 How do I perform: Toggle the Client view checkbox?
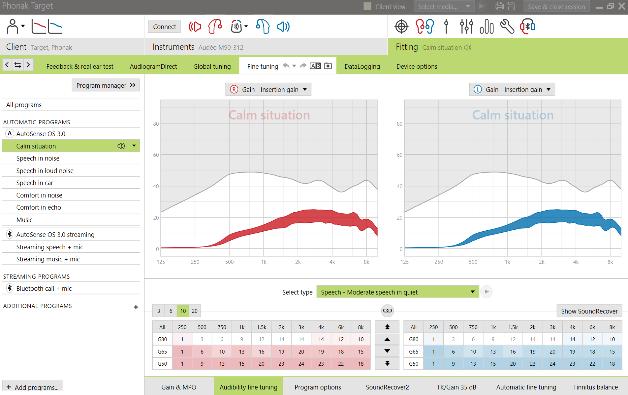coord(367,6)
